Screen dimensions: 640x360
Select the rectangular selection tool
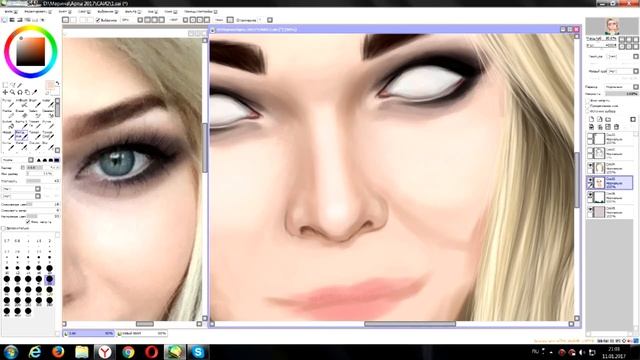(5, 85)
